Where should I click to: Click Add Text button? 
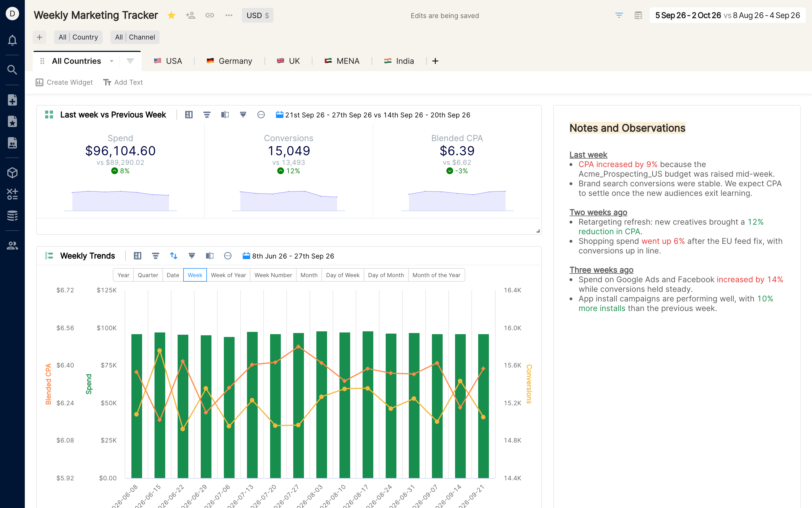pyautogui.click(x=123, y=82)
